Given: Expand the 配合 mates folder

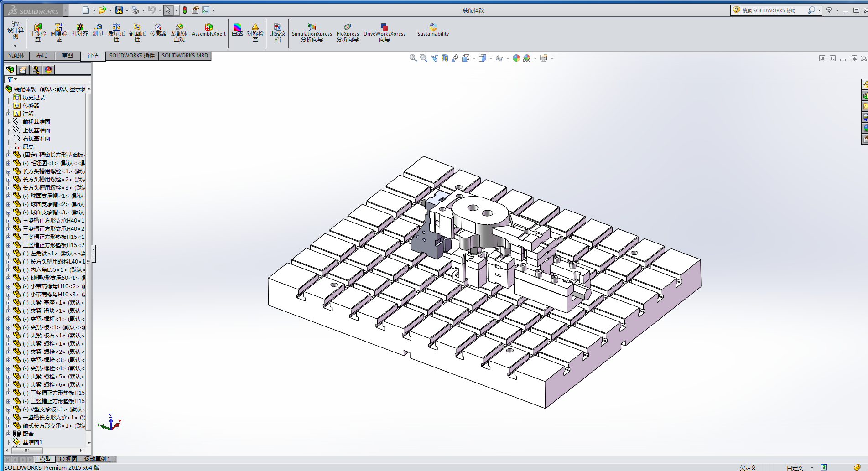Looking at the screenshot, I should click(x=8, y=434).
